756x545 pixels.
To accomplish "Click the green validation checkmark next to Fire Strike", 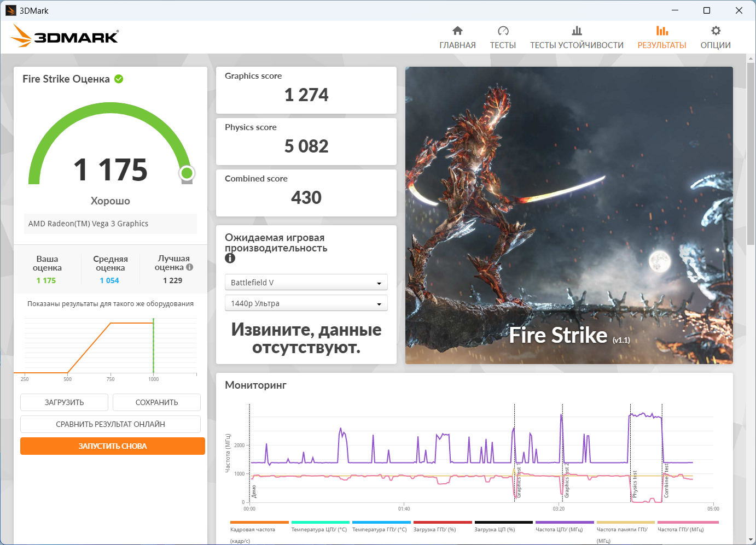I will [119, 79].
